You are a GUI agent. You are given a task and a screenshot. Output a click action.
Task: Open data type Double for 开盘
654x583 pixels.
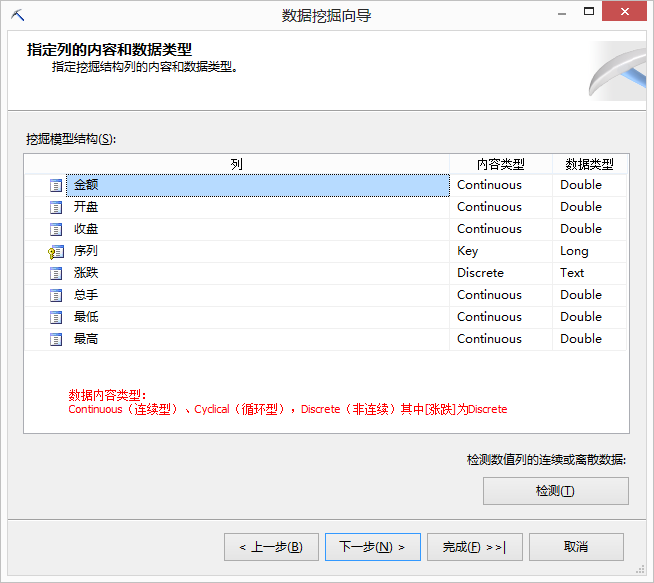click(589, 207)
